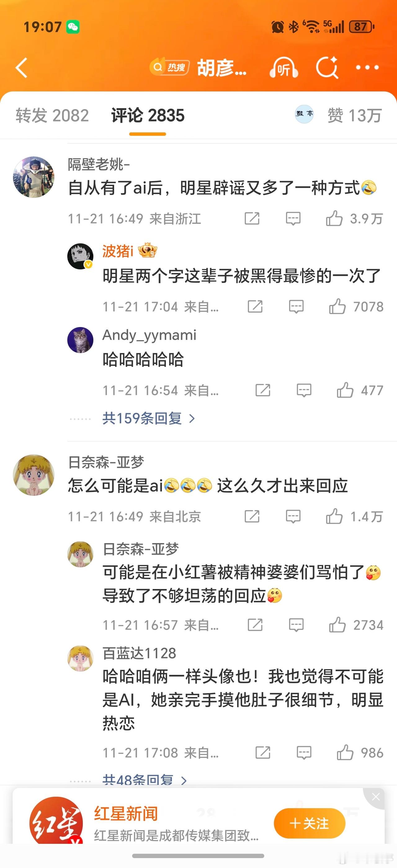This screenshot has height=868, width=397.
Task: Like 百蓝达1128's reply with 986 likes
Action: (x=360, y=753)
